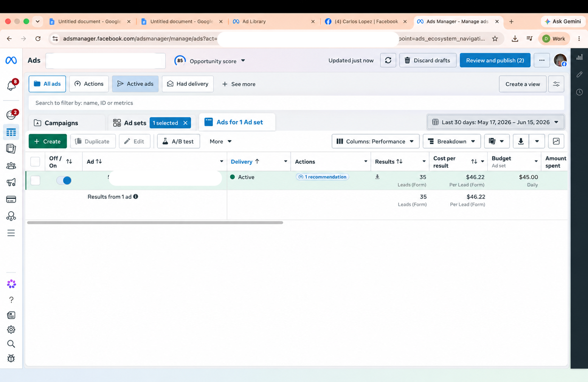
Task: Open the Meta logo home icon
Action: (x=11, y=60)
